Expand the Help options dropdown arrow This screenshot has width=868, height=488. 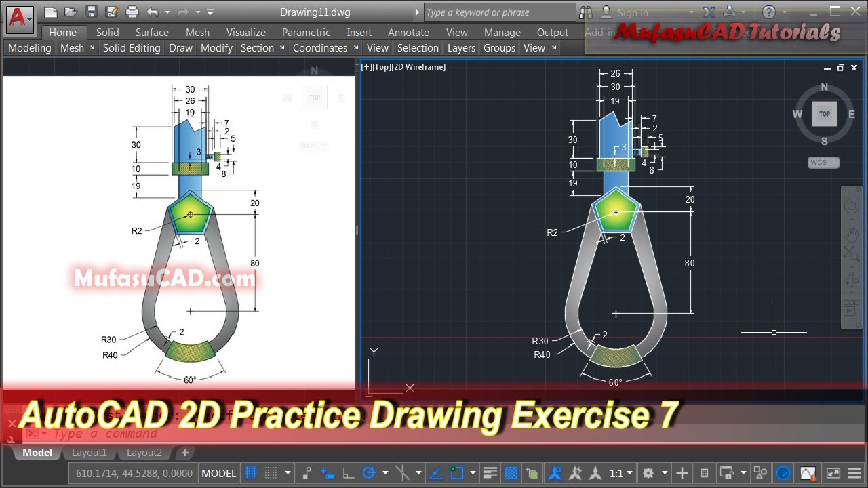click(x=785, y=12)
